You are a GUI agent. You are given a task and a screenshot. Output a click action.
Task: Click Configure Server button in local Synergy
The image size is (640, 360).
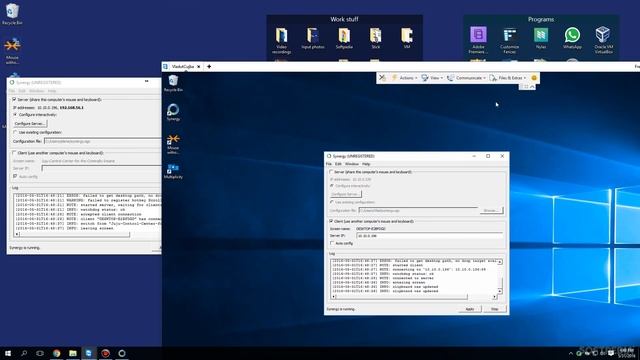click(30, 124)
